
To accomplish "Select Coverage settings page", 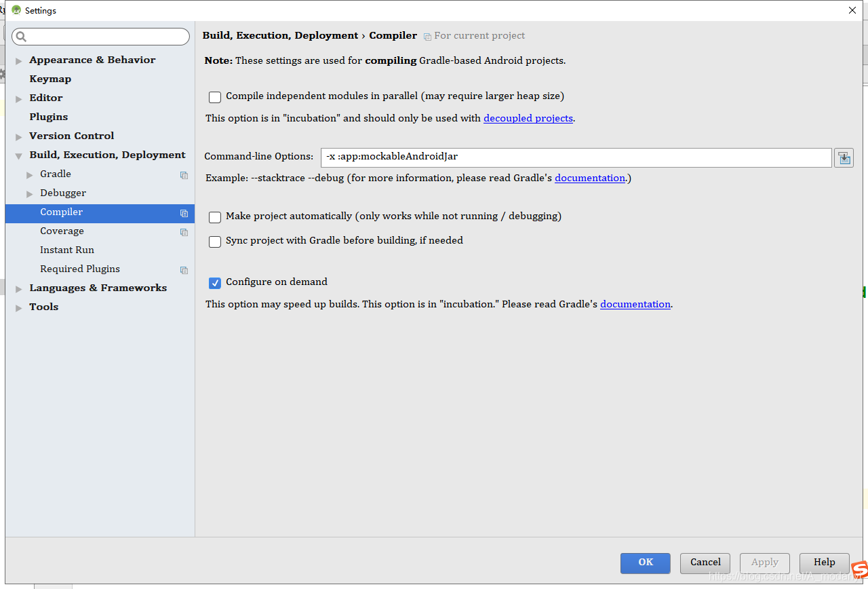I will (62, 231).
